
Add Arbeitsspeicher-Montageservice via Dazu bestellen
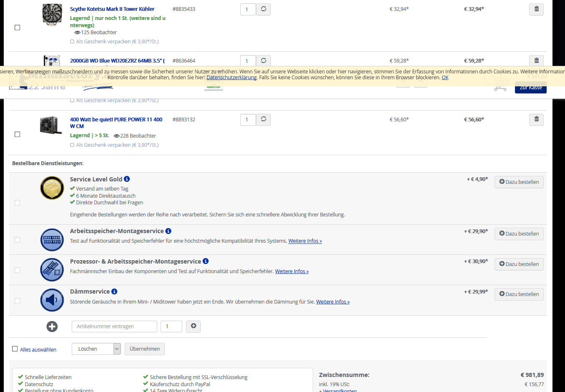coord(519,234)
